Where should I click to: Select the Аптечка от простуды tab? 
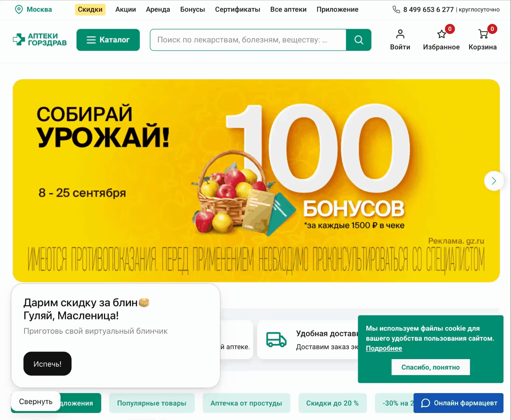coord(246,403)
